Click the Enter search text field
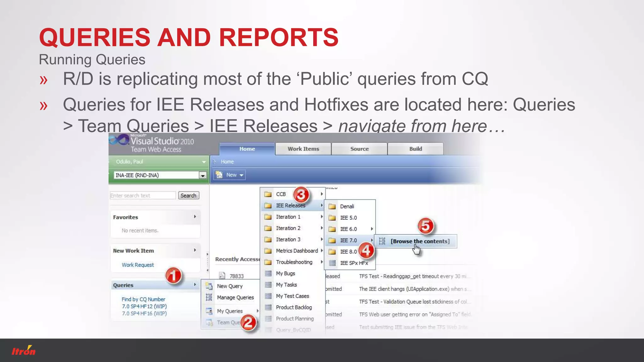The width and height of the screenshot is (644, 362). 143,195
